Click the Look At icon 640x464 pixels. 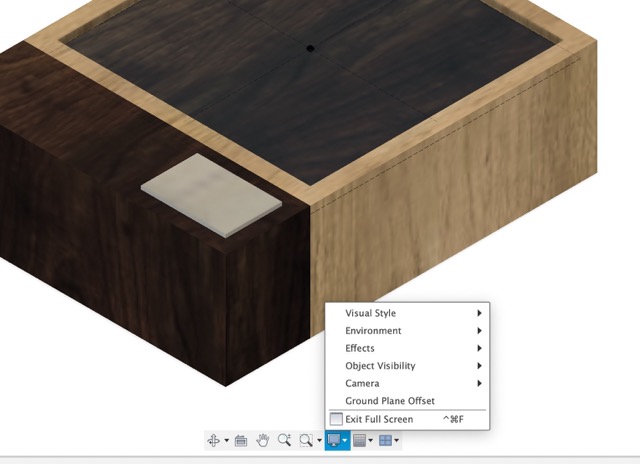[x=241, y=441]
